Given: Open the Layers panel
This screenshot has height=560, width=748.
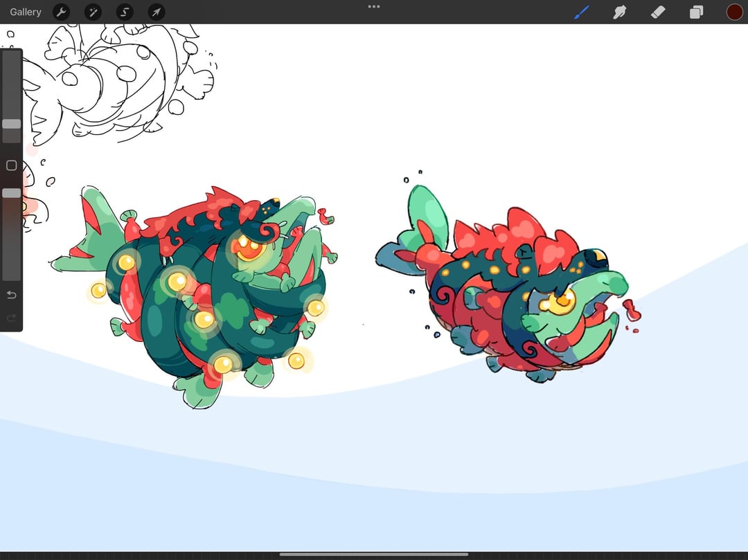Looking at the screenshot, I should pos(696,12).
